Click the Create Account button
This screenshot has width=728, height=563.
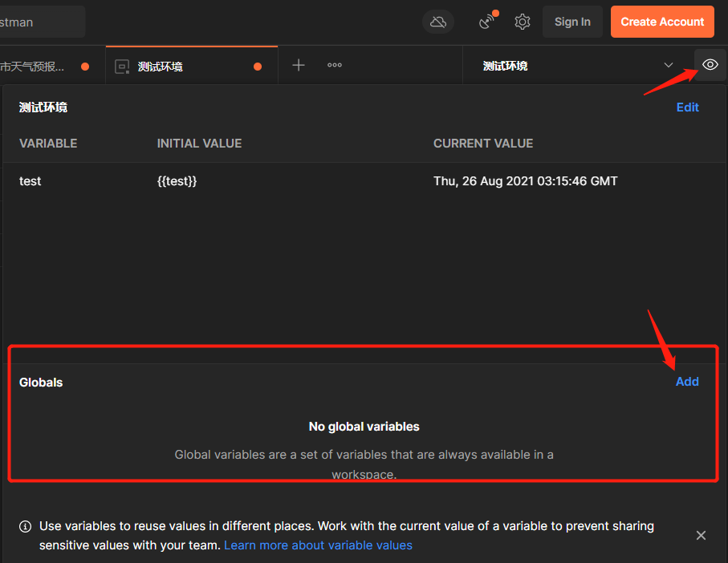point(662,22)
